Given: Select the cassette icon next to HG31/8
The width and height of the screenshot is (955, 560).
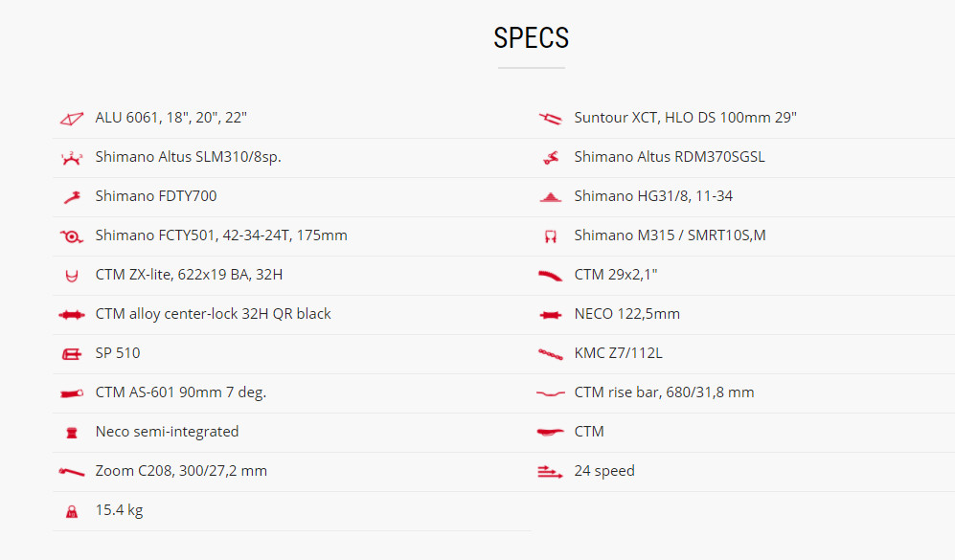Looking at the screenshot, I should pyautogui.click(x=551, y=197).
